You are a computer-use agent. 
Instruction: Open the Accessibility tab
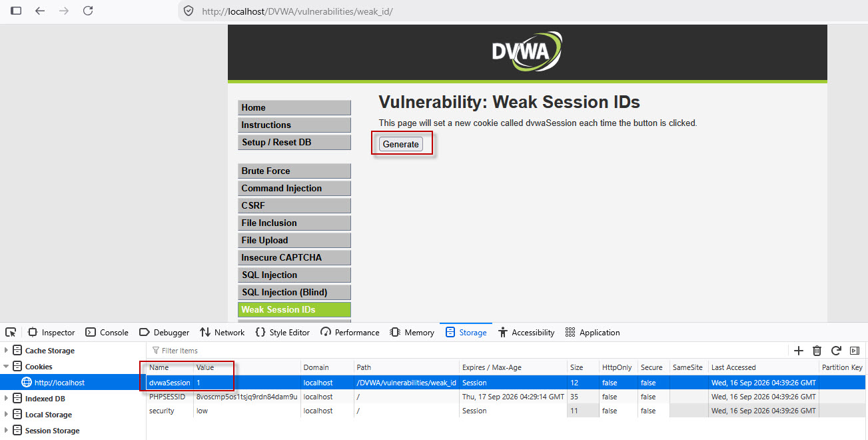[x=526, y=333]
